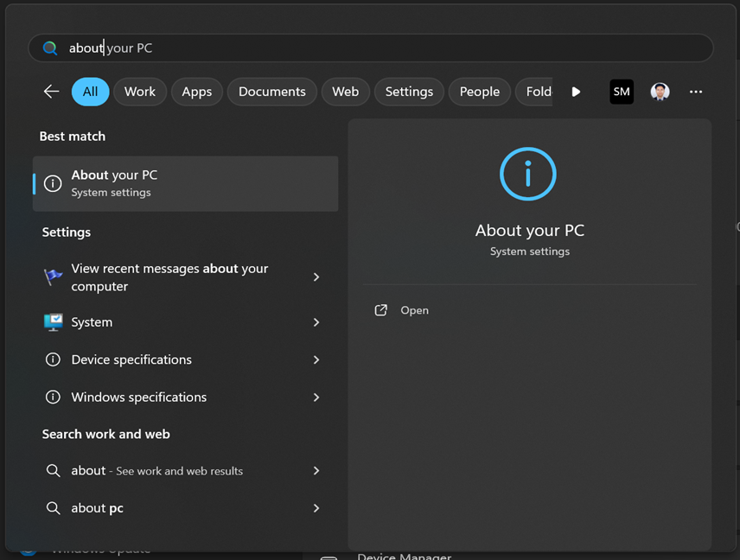The width and height of the screenshot is (740, 560).
Task: Click the large About your PC info icon
Action: pyautogui.click(x=529, y=174)
